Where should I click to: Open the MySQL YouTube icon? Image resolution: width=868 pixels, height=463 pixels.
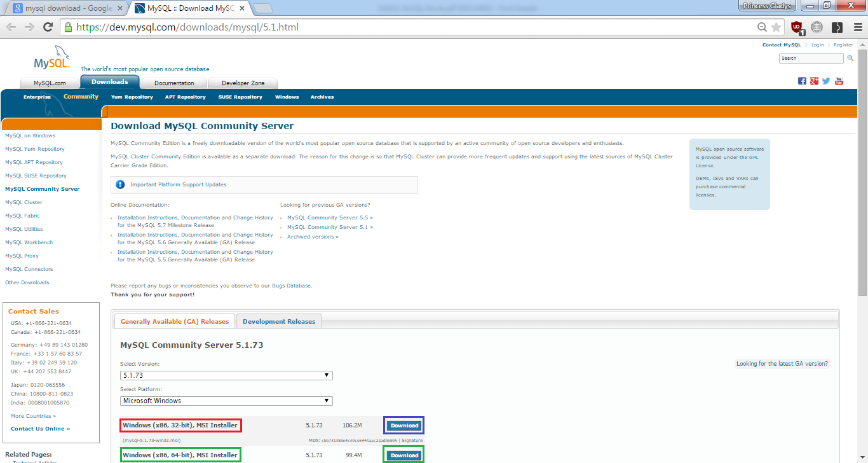pyautogui.click(x=839, y=81)
